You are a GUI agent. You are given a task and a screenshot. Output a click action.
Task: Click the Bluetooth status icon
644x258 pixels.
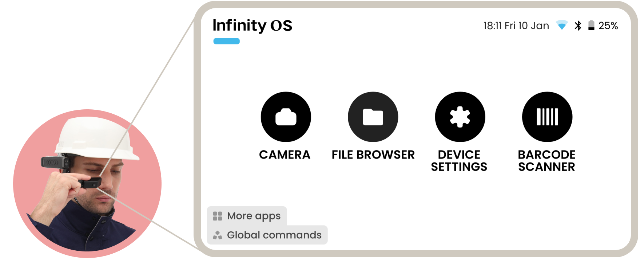578,26
